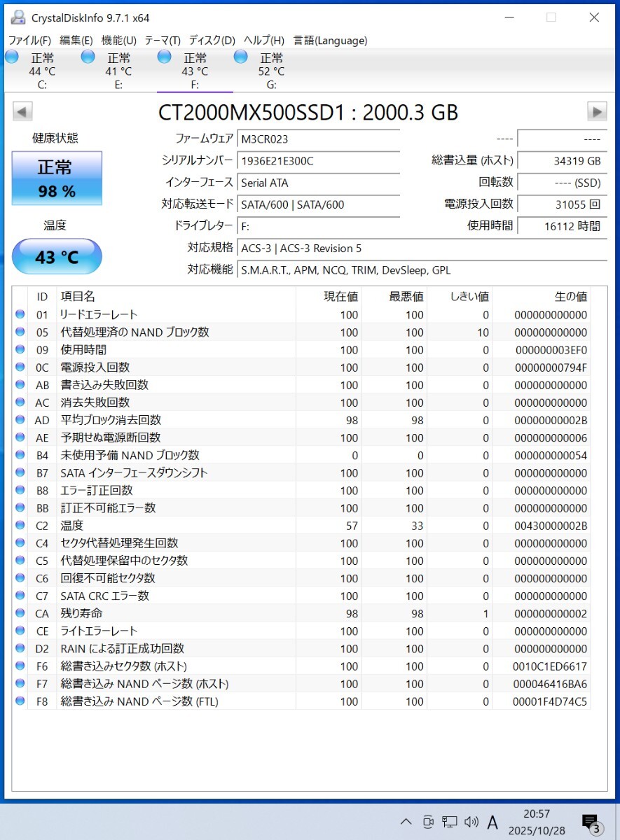This screenshot has height=840, width=620.
Task: Click the status dot beside 温度 attribute C2
Action: pos(20,525)
